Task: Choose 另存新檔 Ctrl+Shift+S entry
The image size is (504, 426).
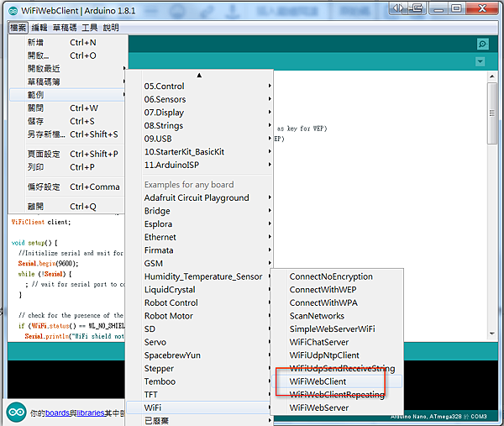Action: pos(67,134)
